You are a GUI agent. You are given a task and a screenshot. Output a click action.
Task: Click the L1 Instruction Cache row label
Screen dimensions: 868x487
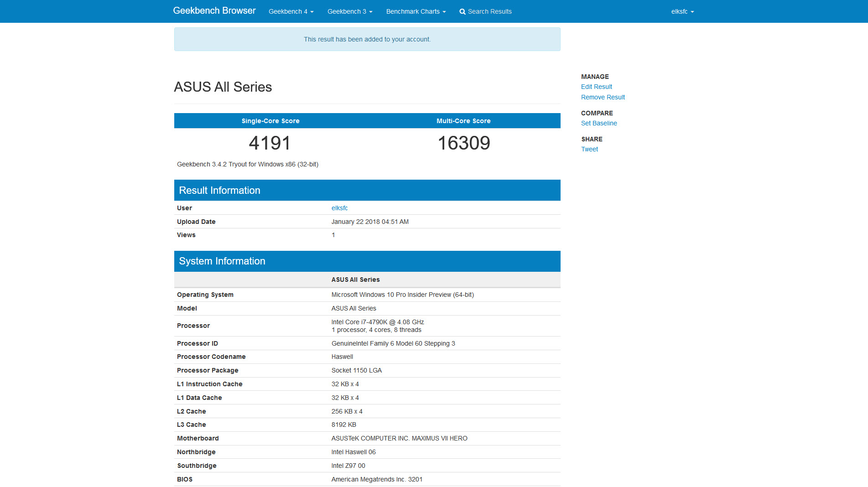pyautogui.click(x=210, y=384)
